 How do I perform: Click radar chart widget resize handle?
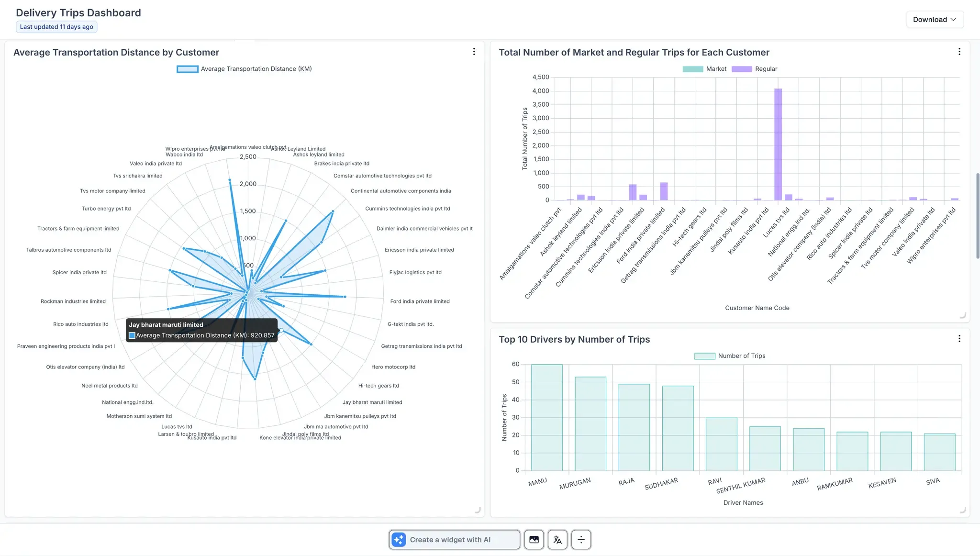point(477,510)
